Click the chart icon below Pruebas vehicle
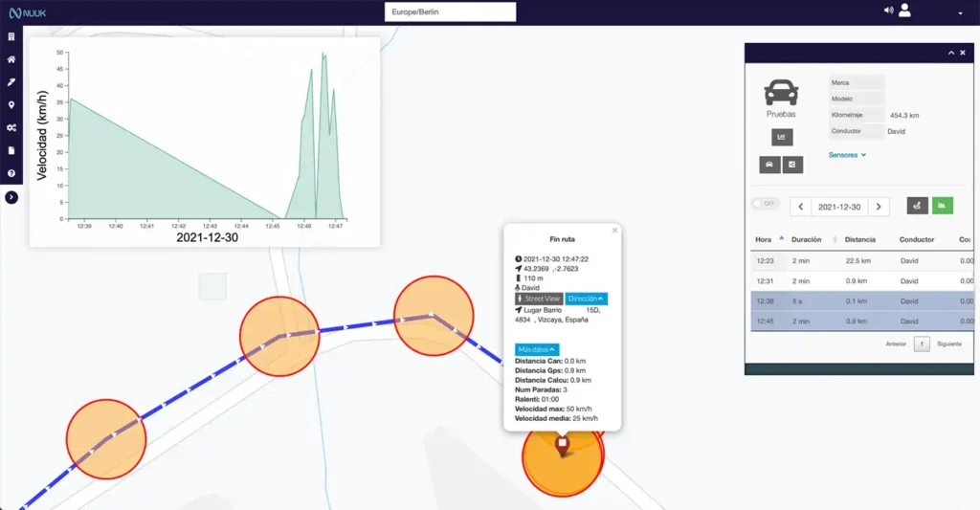 point(782,137)
